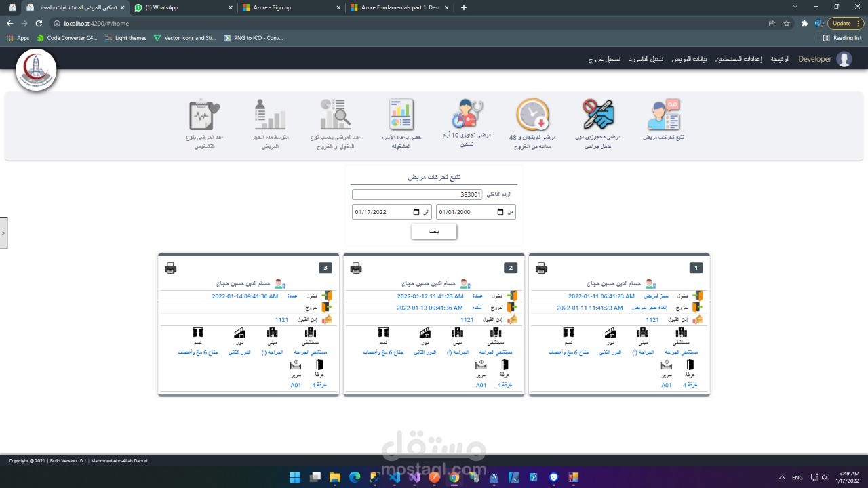Click patient avatar icon in card 2
This screenshot has height=488, width=868.
click(x=465, y=284)
